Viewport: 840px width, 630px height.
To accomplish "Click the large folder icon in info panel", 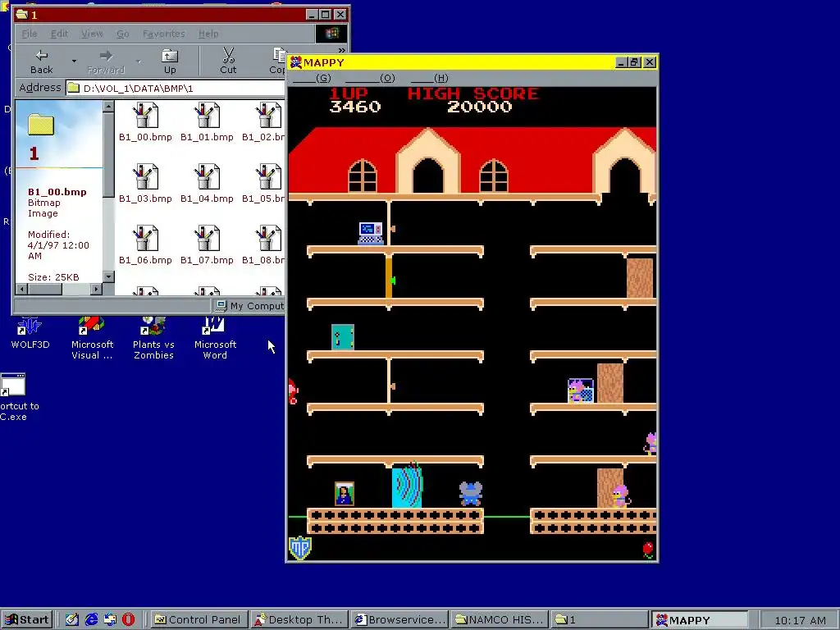I will point(41,125).
